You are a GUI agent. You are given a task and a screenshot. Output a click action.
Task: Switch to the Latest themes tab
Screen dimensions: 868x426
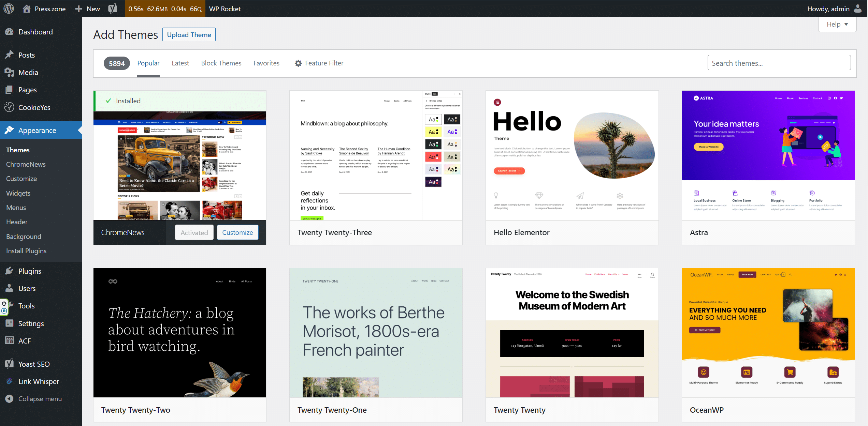point(180,63)
